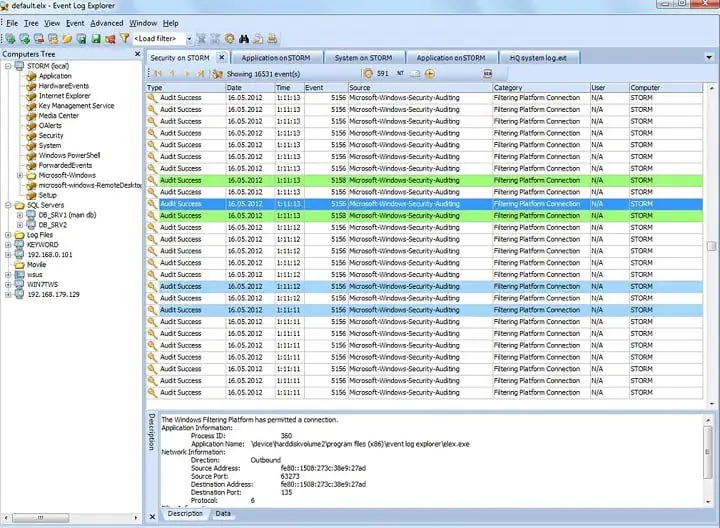Open the Advanced menu
The width and height of the screenshot is (720, 528).
[x=106, y=22]
